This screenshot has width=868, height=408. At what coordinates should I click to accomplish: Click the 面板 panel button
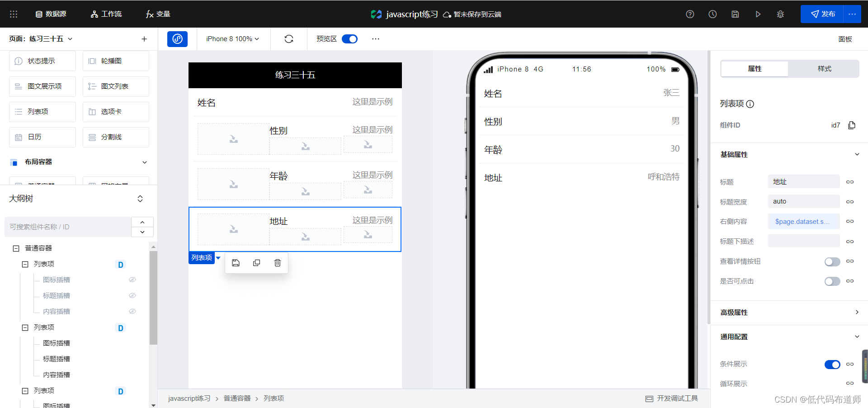[845, 39]
